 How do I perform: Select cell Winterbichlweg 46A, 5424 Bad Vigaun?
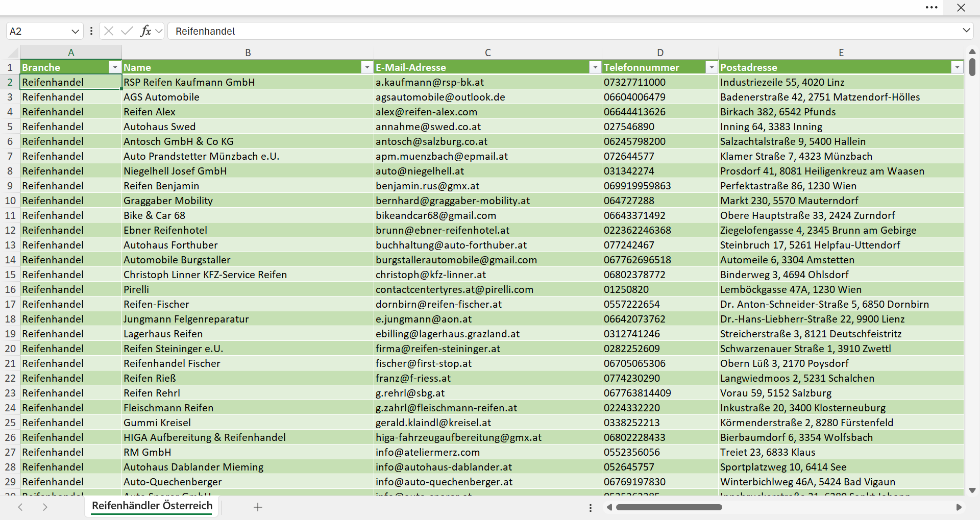(841, 482)
